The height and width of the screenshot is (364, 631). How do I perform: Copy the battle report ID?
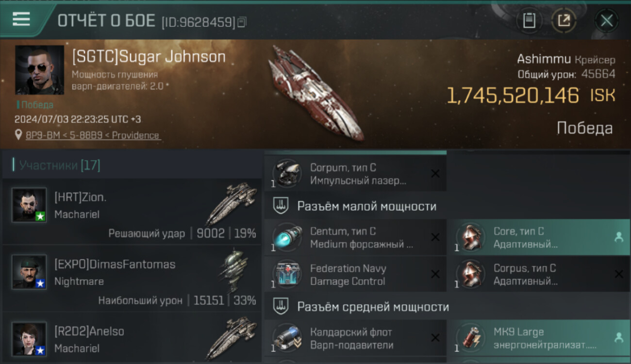point(242,22)
